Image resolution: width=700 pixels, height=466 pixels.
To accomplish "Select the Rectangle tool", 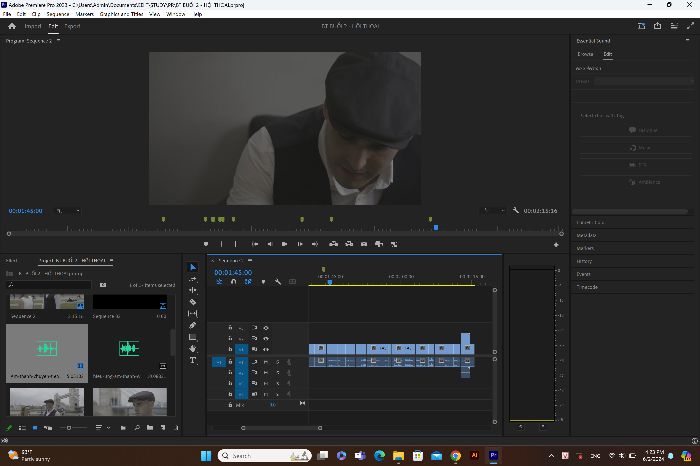I will click(193, 337).
